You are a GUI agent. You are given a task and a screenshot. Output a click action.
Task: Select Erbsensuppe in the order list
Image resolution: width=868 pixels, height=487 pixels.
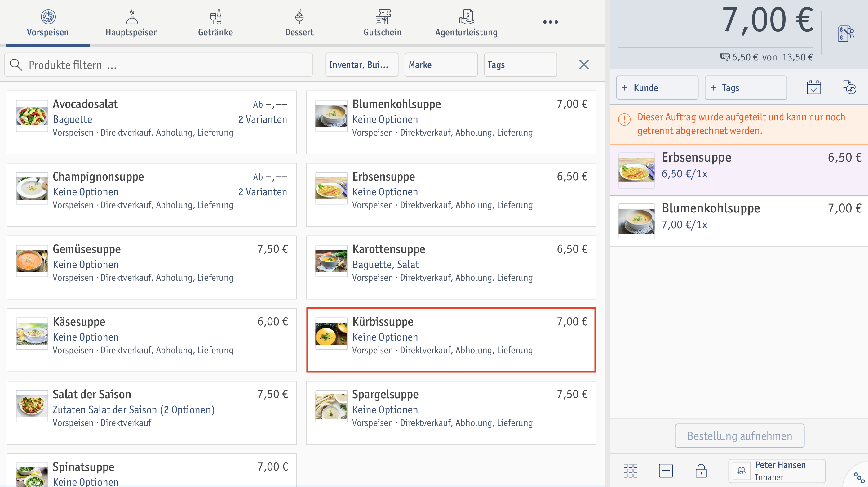point(739,170)
